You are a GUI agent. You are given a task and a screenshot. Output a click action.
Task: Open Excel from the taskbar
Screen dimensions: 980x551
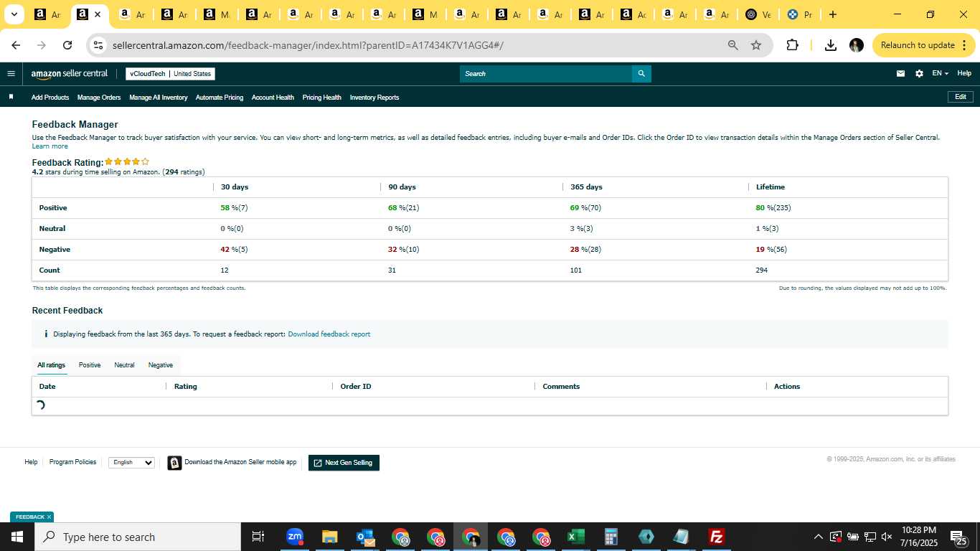click(575, 537)
